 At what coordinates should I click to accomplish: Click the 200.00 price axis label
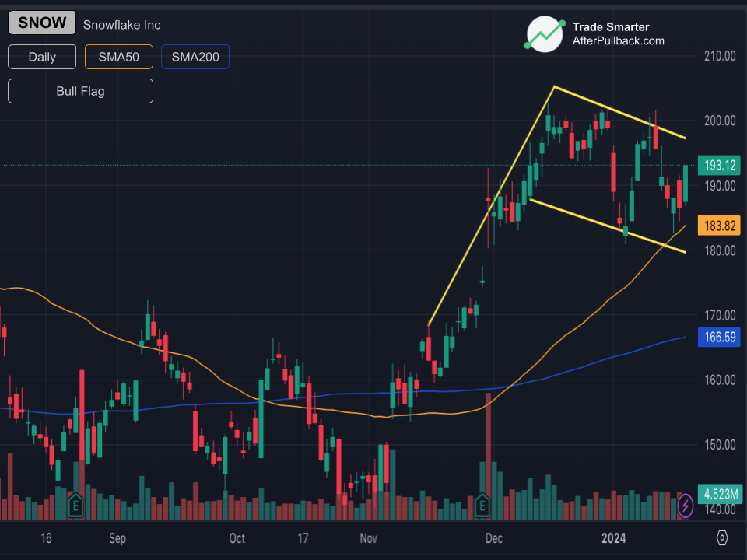click(x=720, y=121)
